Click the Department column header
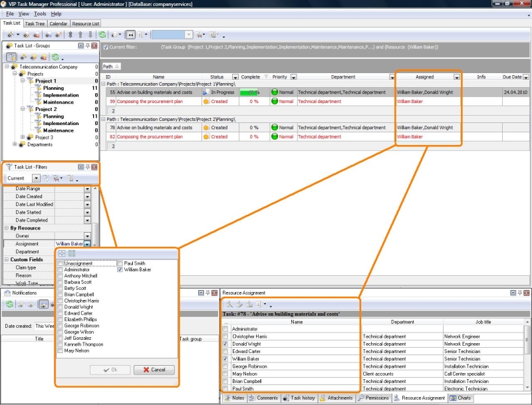The image size is (532, 405). pos(343,77)
